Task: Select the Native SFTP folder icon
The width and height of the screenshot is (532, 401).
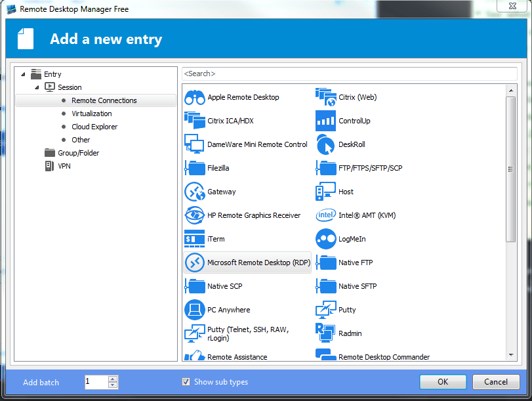Action: point(326,286)
